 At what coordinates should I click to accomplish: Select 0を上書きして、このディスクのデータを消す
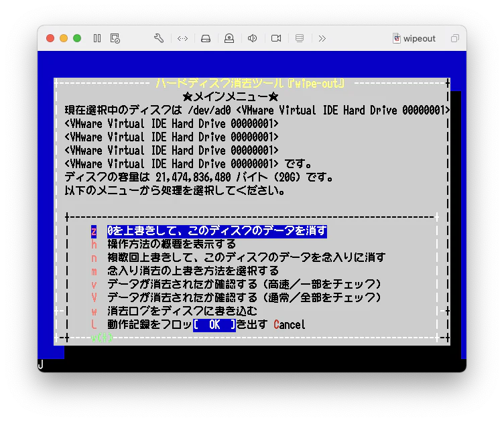click(217, 231)
